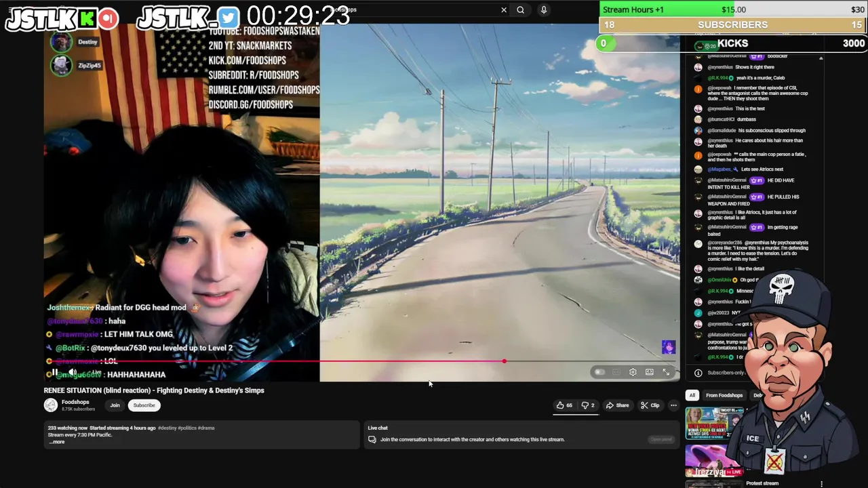The height and width of the screenshot is (488, 868).
Task: Click chat username @coreyander286
Action: [x=725, y=243]
